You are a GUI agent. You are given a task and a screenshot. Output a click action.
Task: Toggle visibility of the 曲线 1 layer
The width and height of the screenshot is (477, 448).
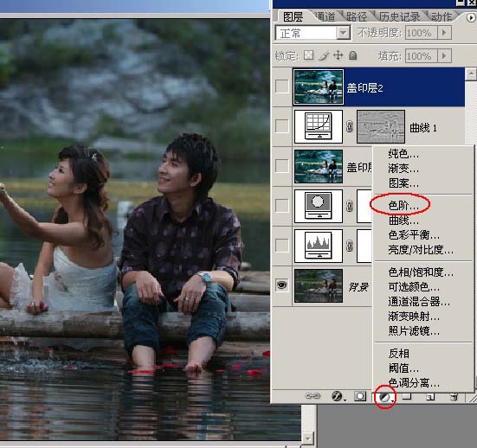pos(281,125)
